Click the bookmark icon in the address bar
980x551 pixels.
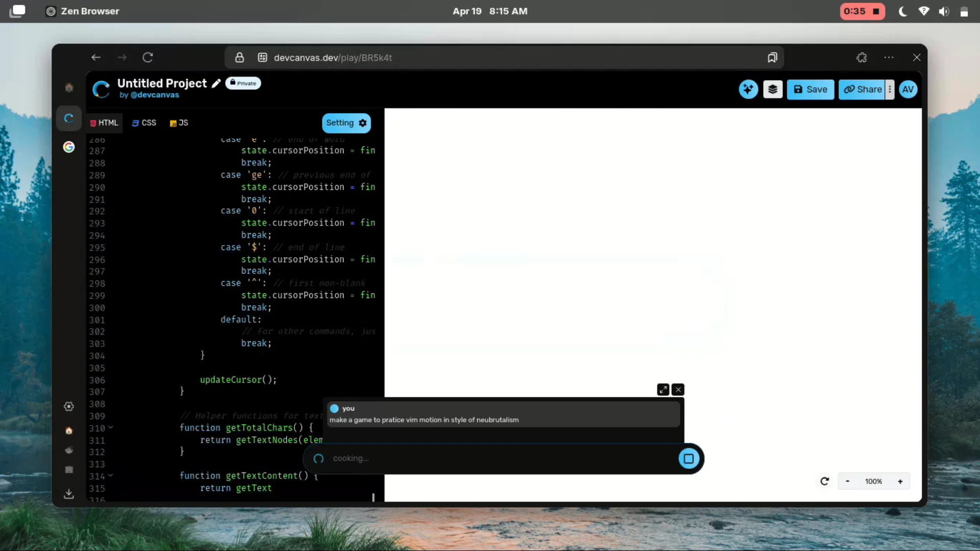772,57
